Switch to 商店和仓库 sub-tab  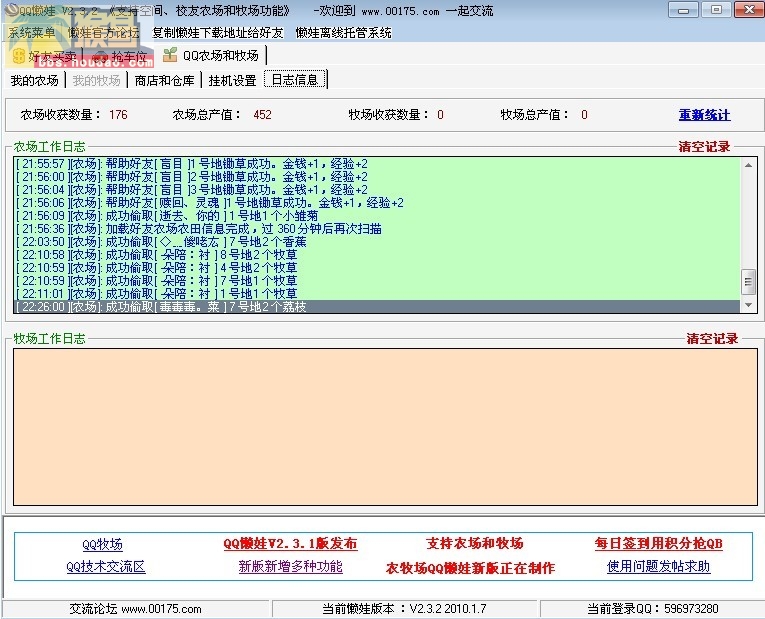tap(164, 80)
